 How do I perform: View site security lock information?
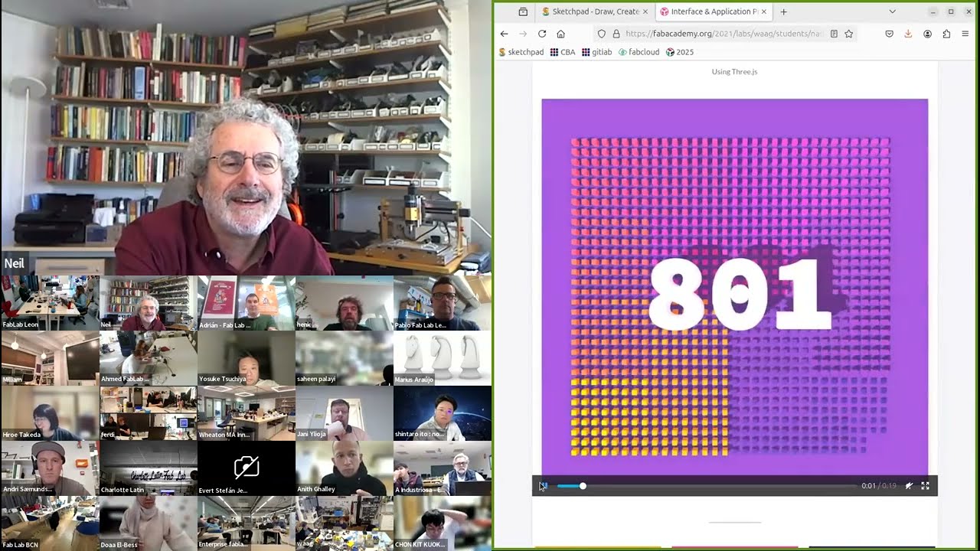[x=615, y=34]
